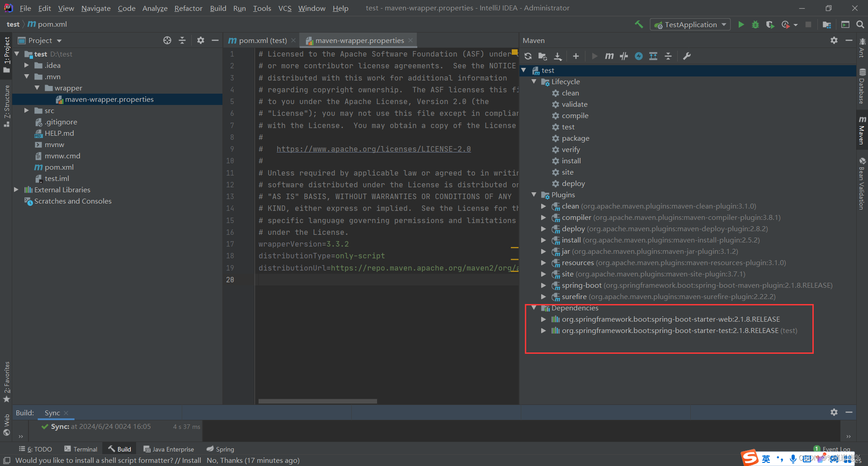Image resolution: width=868 pixels, height=466 pixels.
Task: Click Search Everywhere magnifier icon
Action: pyautogui.click(x=860, y=24)
